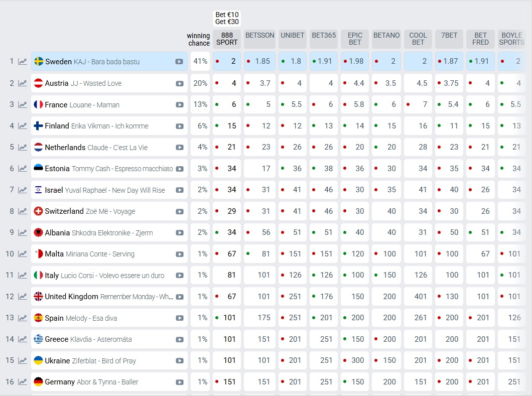The image size is (532, 396).
Task: Click the Ukraine flag icon
Action: pyautogui.click(x=38, y=360)
